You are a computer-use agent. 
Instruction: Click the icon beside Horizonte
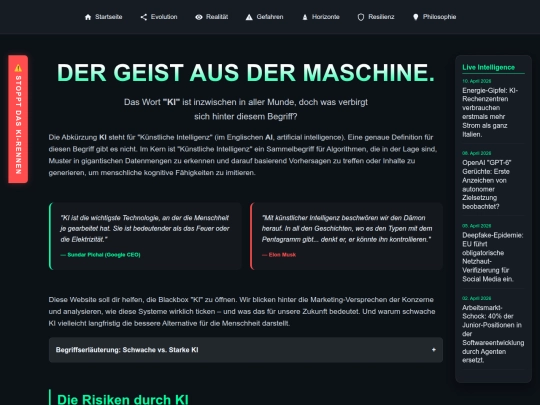point(305,17)
